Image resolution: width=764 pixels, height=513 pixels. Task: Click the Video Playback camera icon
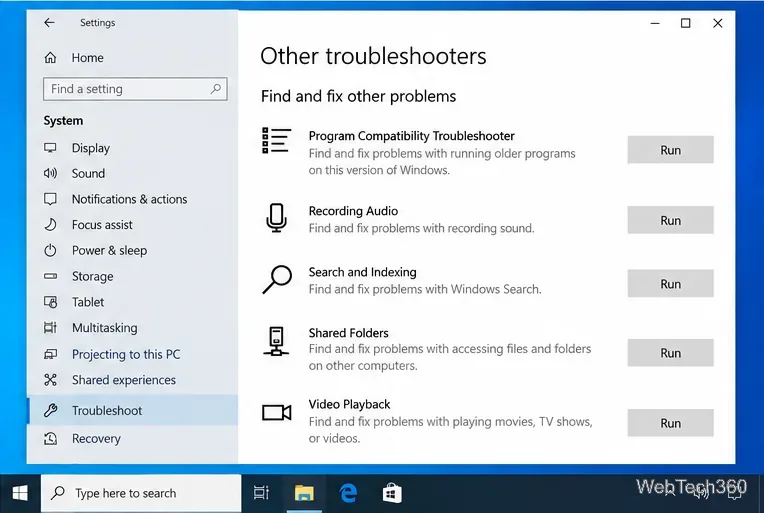(277, 413)
